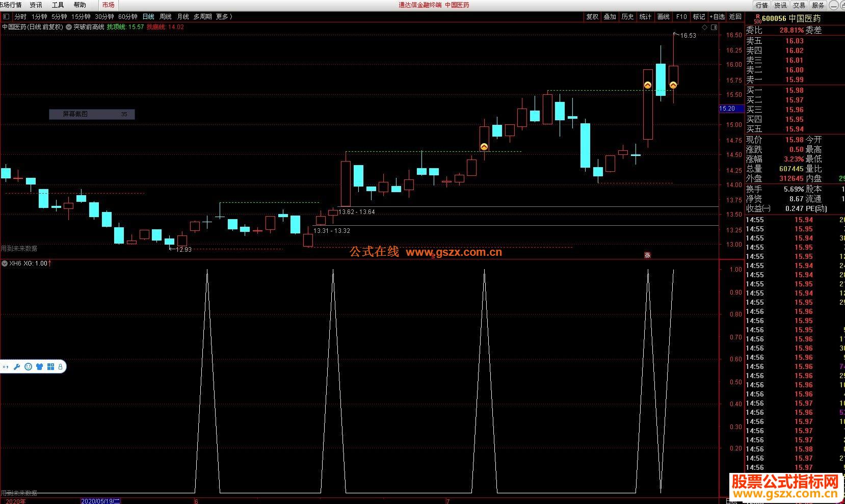The height and width of the screenshot is (504, 845).
Task: Click the 行情 button at top right
Action: (x=761, y=5)
